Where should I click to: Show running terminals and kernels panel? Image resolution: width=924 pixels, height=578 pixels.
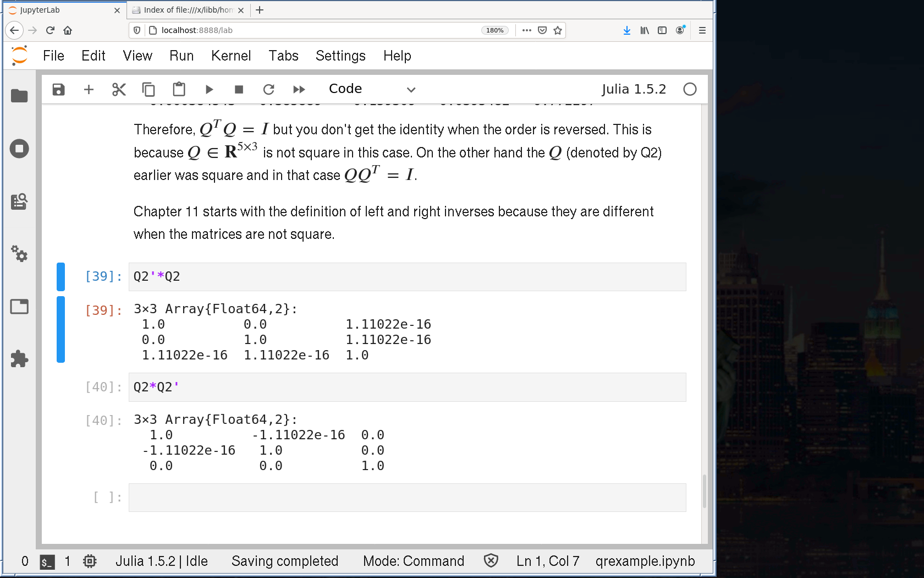point(19,149)
